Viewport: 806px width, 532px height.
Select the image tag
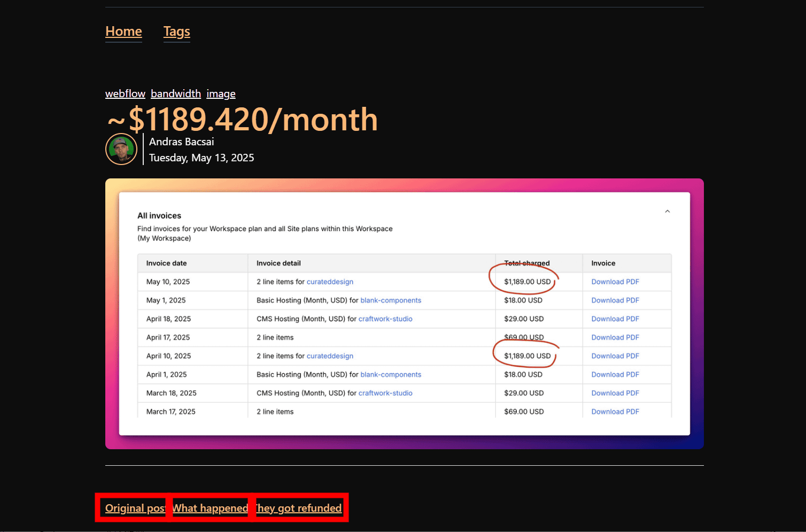tap(221, 93)
